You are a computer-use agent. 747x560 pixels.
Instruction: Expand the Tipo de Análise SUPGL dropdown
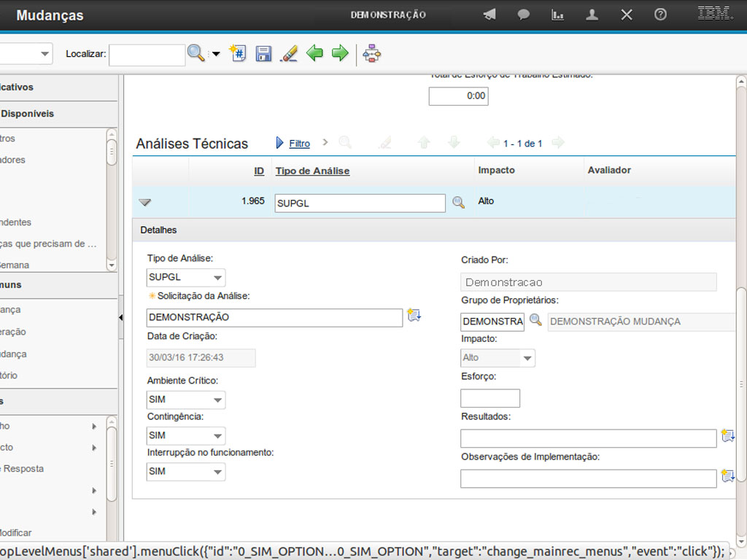(217, 278)
